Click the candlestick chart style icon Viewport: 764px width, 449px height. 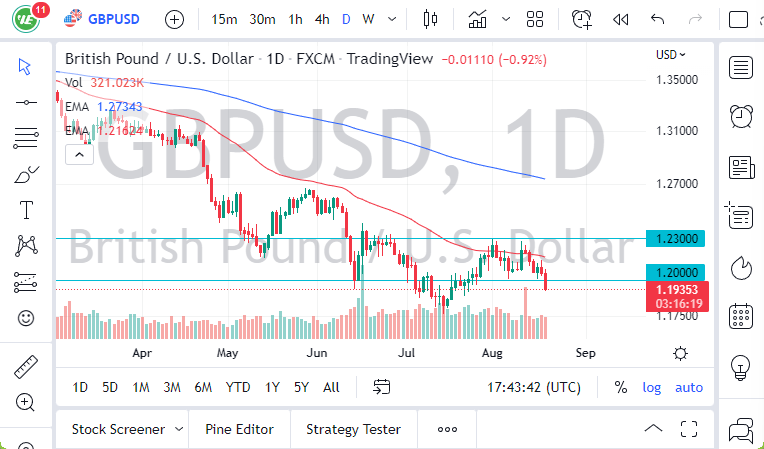[x=432, y=19]
